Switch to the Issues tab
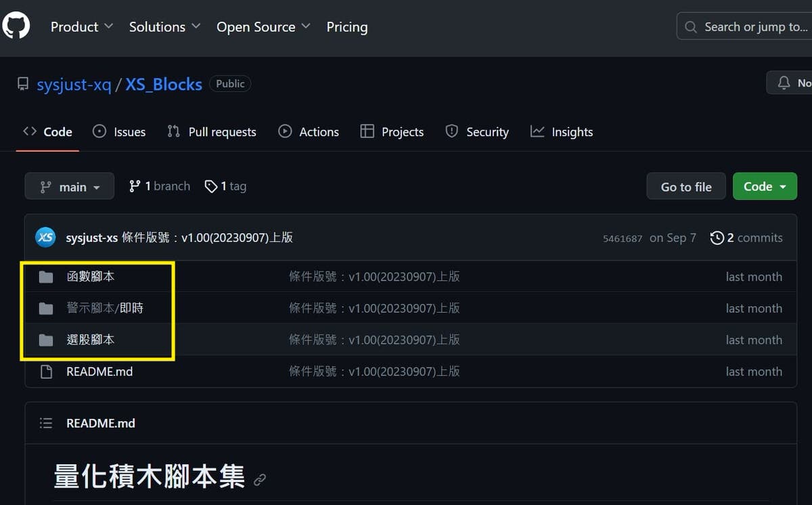812x505 pixels. point(119,132)
